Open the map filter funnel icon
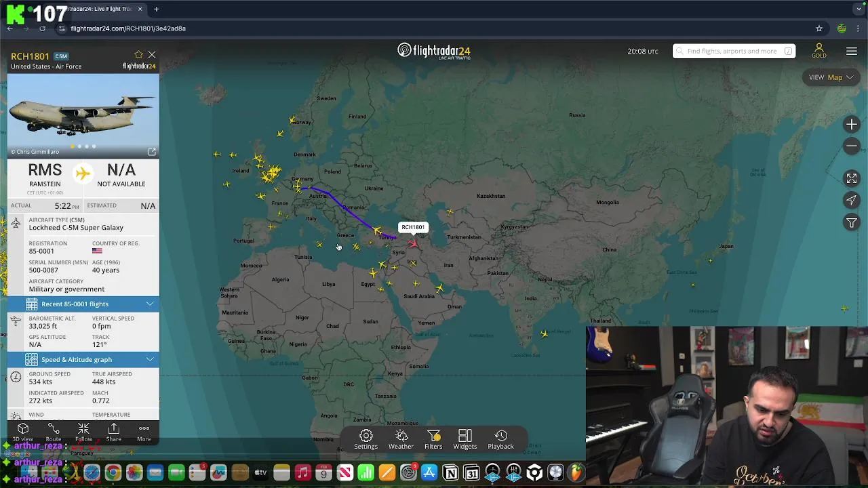Screen dimensions: 868x488 852,222
